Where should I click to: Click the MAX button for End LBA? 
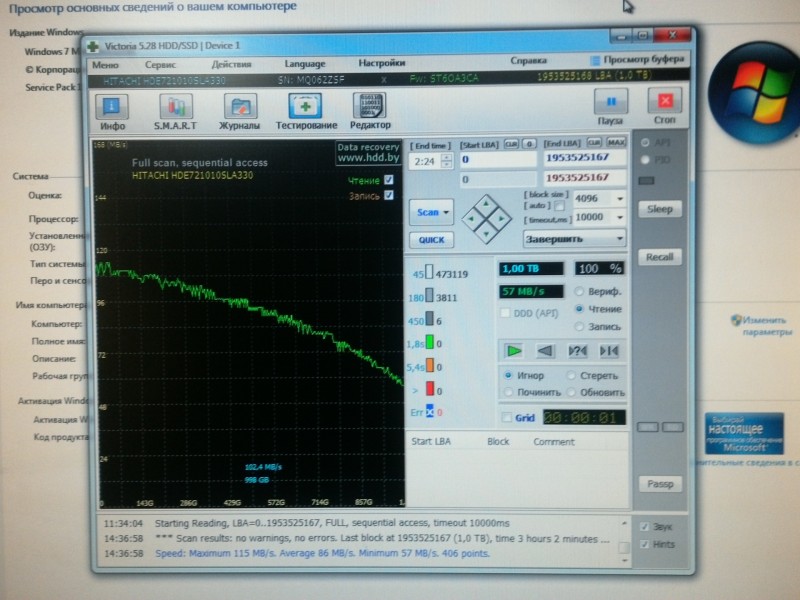616,142
